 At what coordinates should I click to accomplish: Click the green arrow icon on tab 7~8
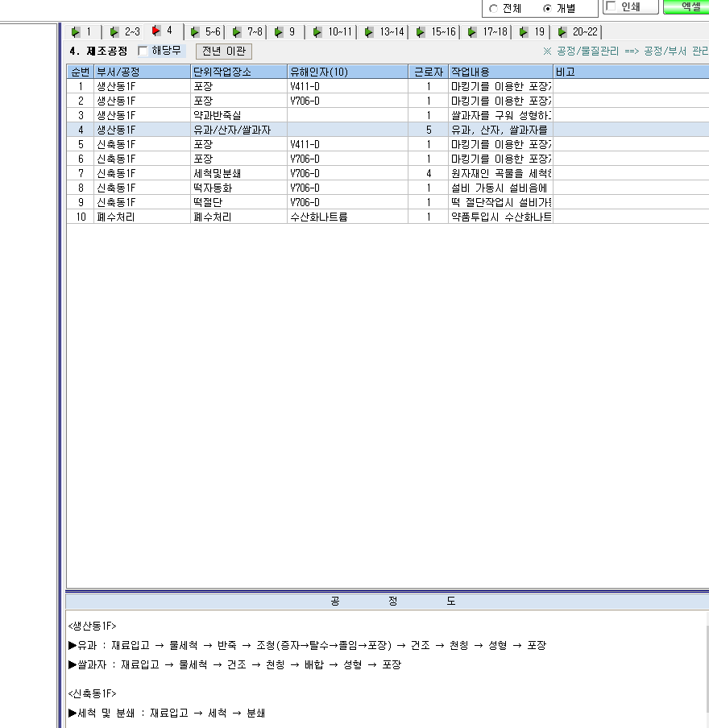(x=237, y=32)
